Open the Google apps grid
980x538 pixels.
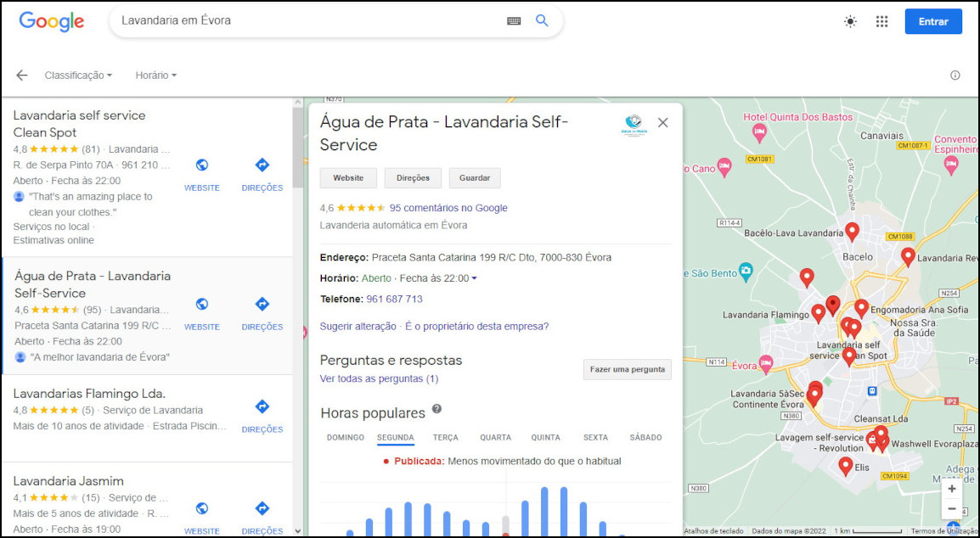tap(881, 21)
